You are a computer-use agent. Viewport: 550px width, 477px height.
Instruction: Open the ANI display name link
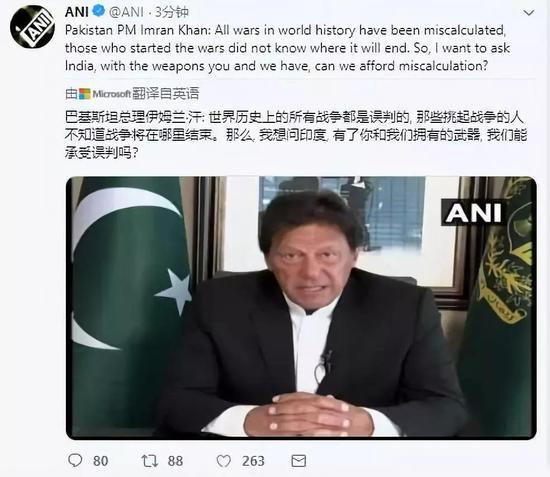76,12
